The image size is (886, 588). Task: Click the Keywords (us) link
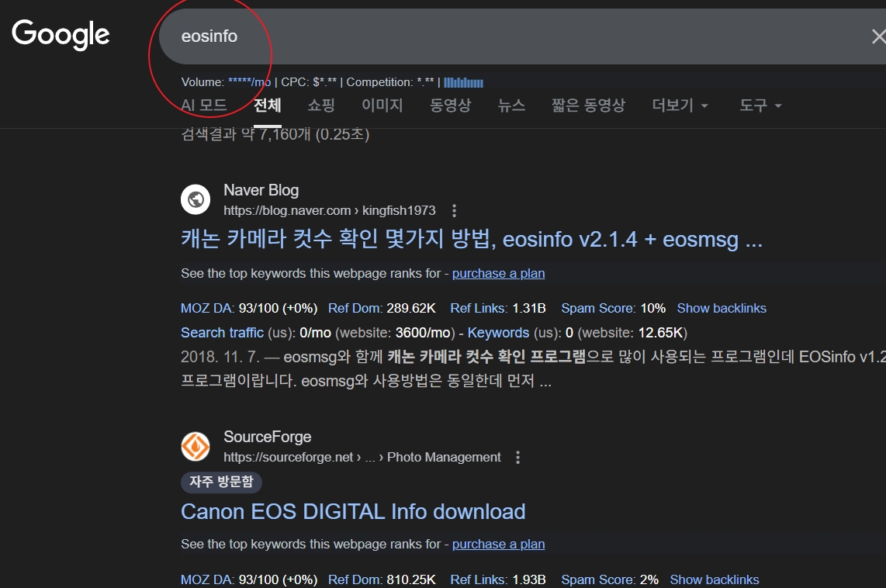coord(498,333)
